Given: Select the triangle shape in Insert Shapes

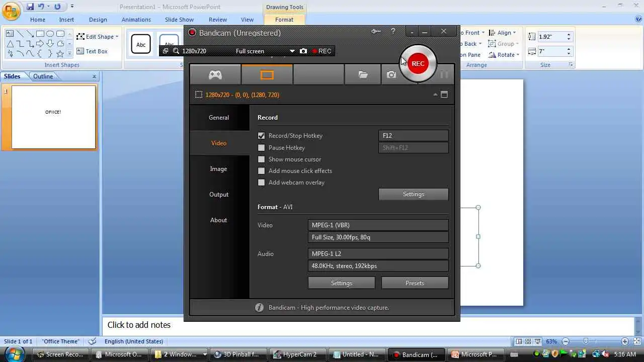Looking at the screenshot, I should [10, 44].
